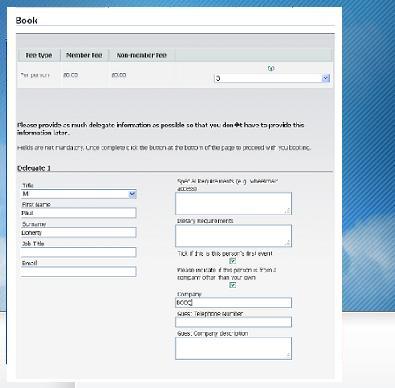Click the Book page heading

point(26,20)
